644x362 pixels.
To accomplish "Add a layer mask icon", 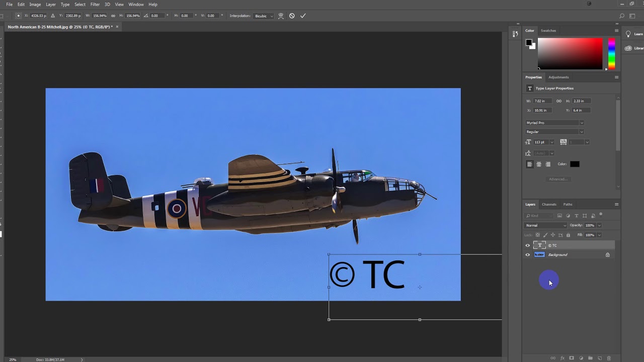I will coord(572,358).
